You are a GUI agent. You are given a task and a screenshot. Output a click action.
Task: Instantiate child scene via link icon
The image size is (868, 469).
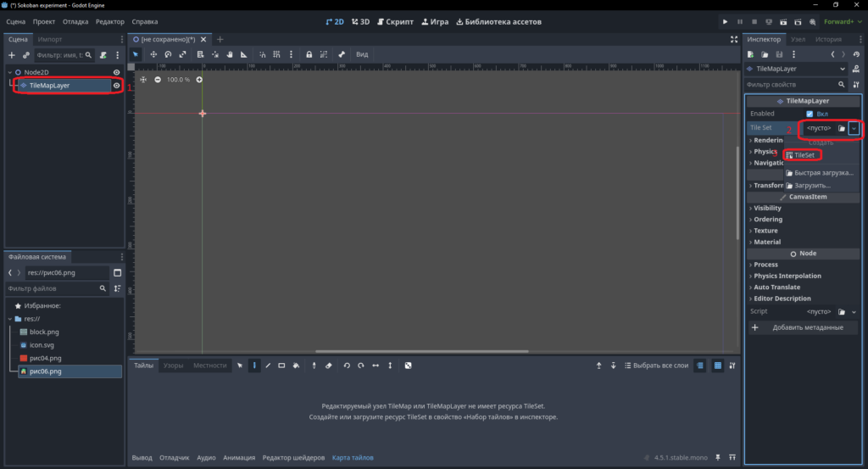coord(26,55)
